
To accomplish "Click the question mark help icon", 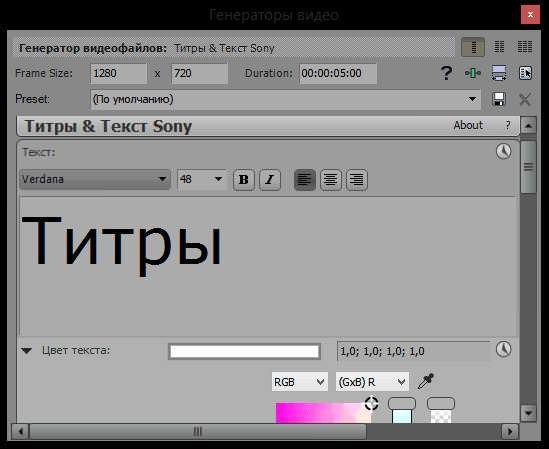I will coord(446,73).
